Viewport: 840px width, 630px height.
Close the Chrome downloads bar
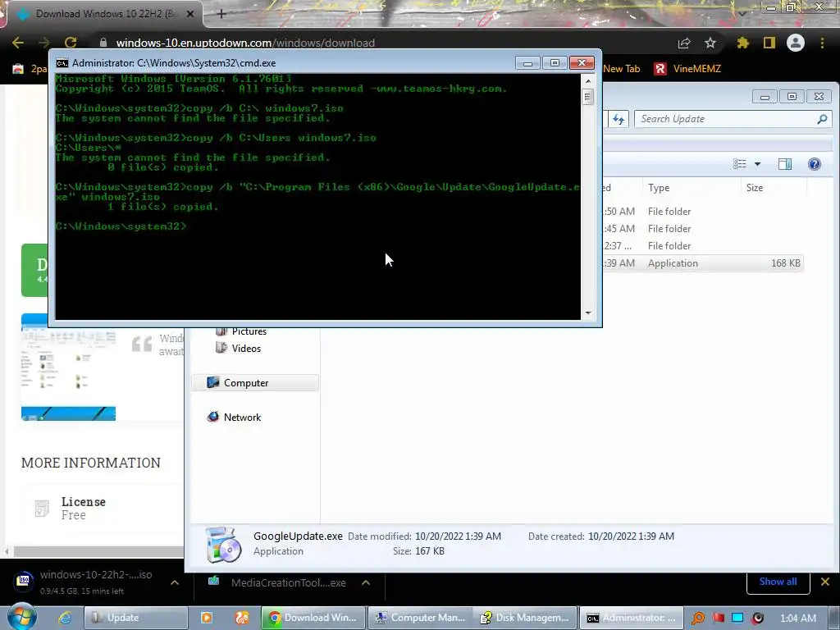point(825,582)
